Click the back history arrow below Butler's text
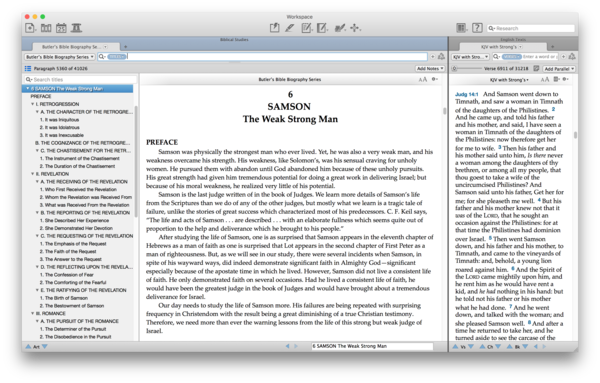 point(287,346)
